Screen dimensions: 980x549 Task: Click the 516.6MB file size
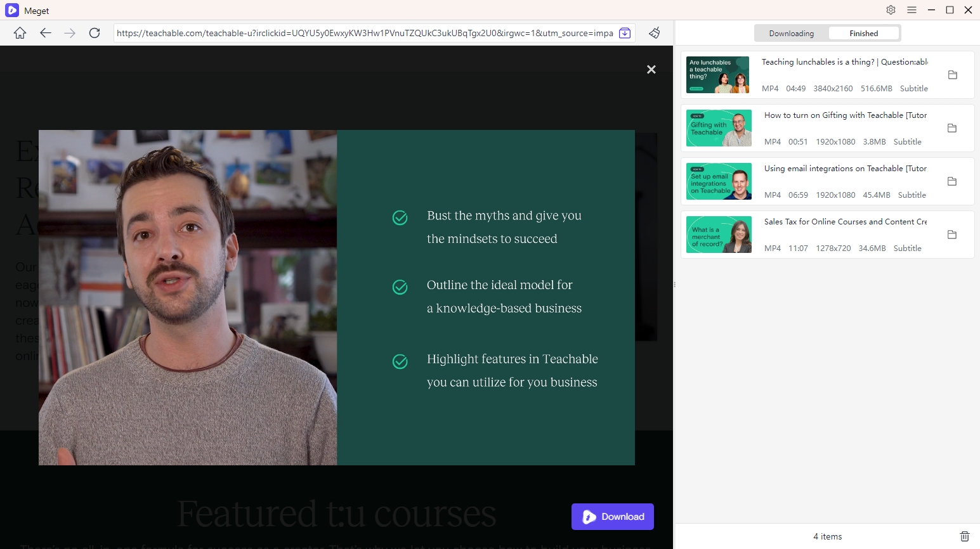876,89
